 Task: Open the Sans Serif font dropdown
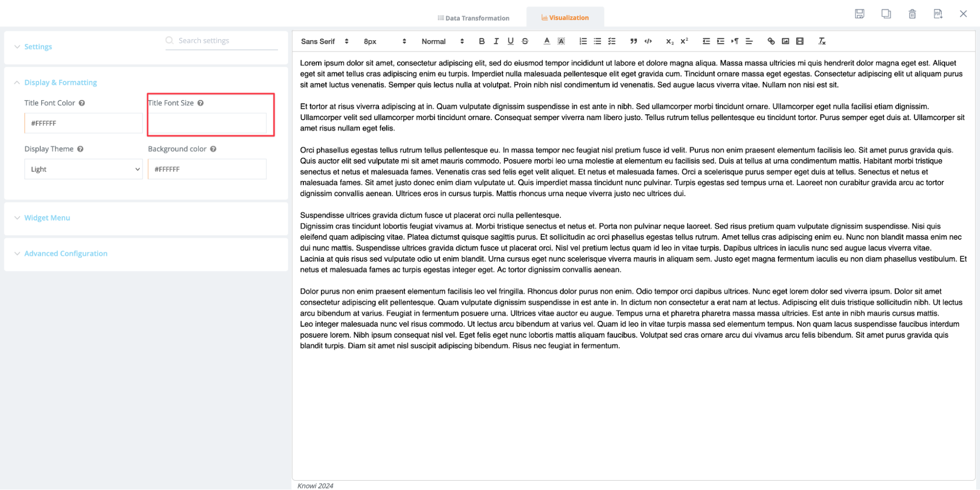[x=324, y=41]
